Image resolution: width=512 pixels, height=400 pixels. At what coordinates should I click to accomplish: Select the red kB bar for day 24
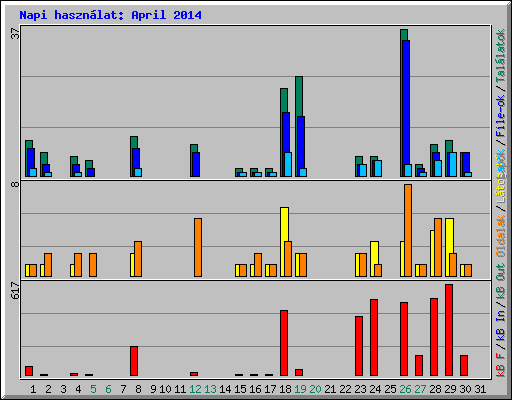[374, 338]
